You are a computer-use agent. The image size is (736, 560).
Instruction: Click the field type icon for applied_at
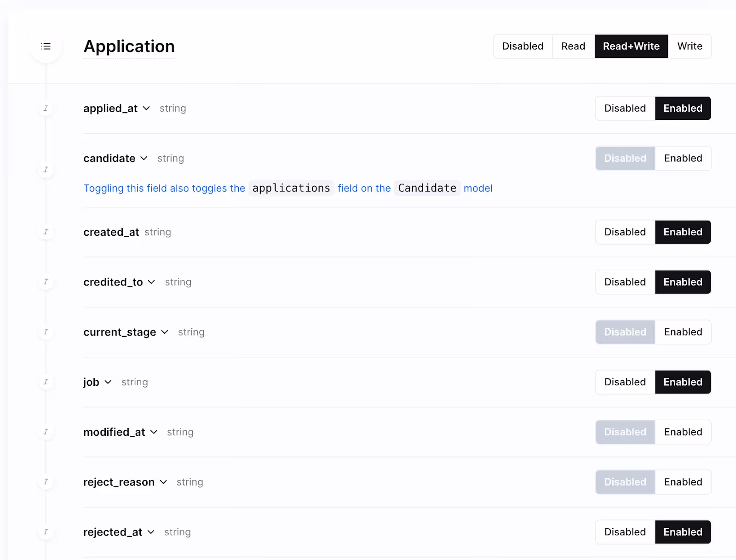tap(46, 109)
